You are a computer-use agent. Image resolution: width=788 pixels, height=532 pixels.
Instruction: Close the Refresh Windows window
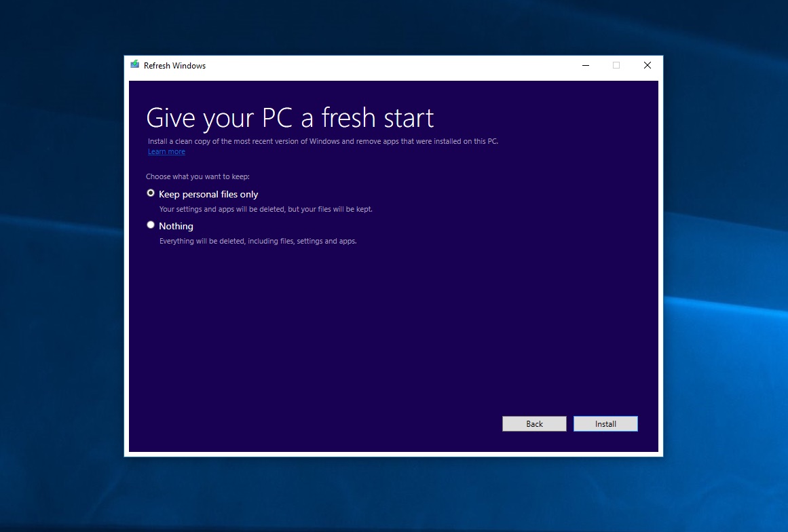pos(647,65)
